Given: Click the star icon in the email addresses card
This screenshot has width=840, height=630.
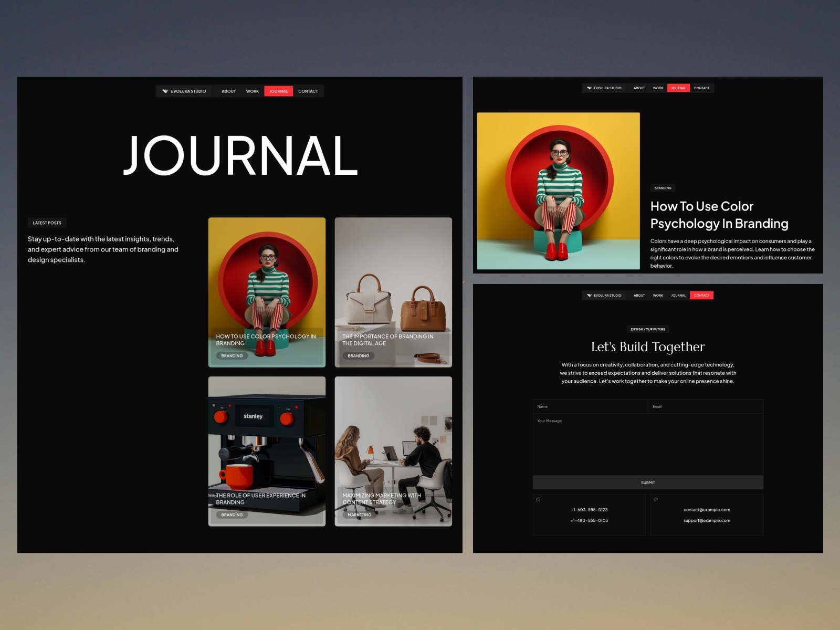Looking at the screenshot, I should pyautogui.click(x=656, y=499).
